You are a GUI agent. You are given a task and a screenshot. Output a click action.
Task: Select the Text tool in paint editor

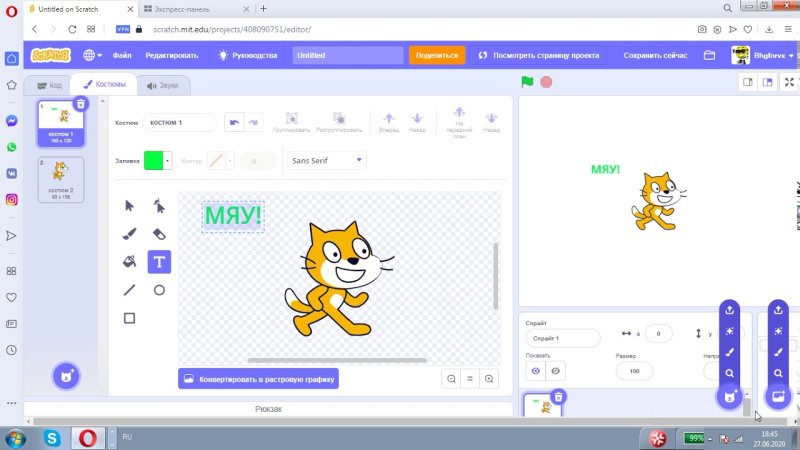159,262
